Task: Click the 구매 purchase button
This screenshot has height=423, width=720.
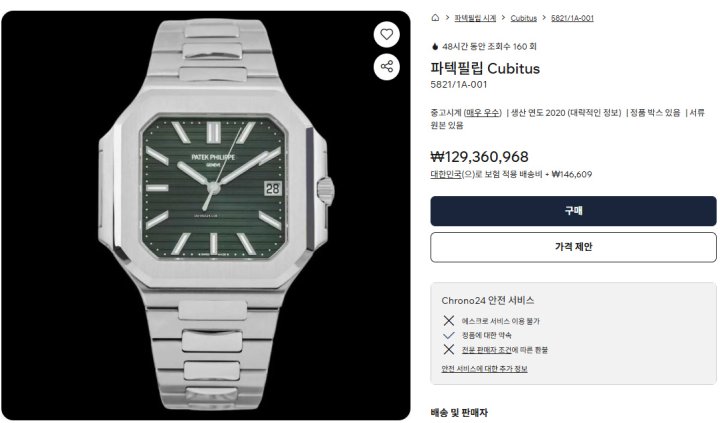Action: coord(573,211)
